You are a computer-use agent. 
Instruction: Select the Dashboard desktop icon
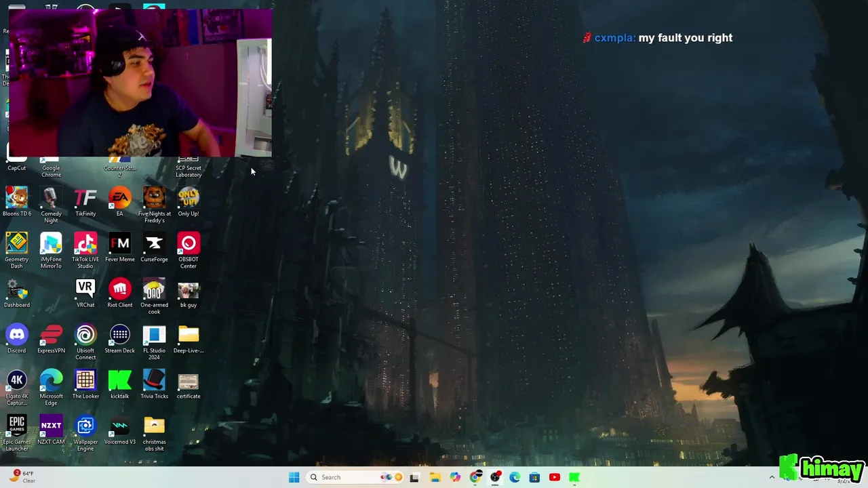click(17, 293)
